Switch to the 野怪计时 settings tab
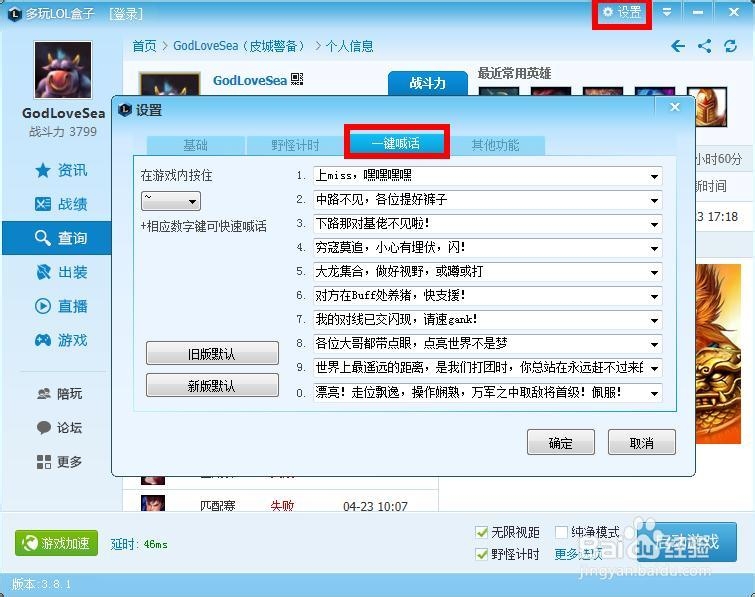The image size is (755, 597). click(296, 145)
